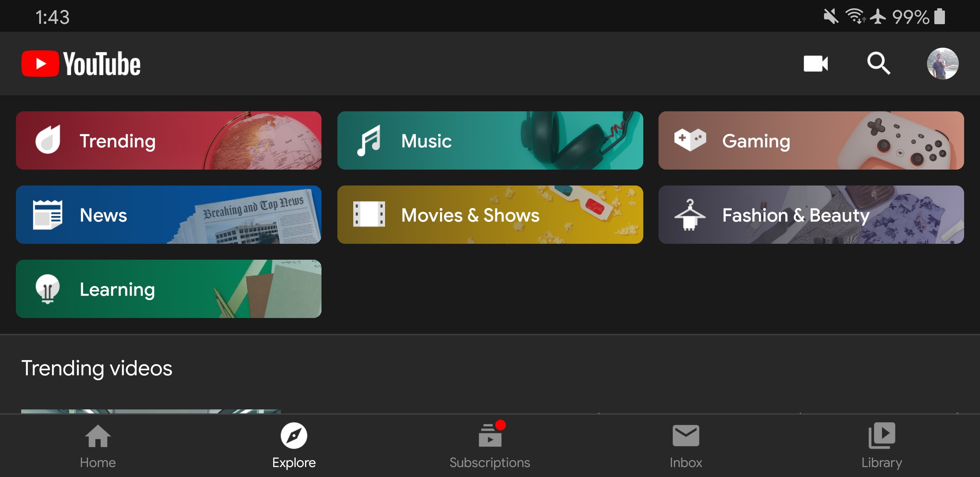Open the Subscriptions tab
The image size is (980, 477).
(x=490, y=445)
